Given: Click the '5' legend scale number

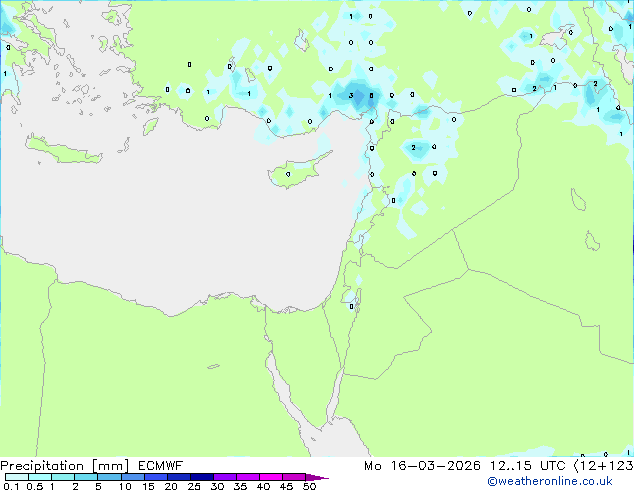Looking at the screenshot, I should (x=98, y=486).
